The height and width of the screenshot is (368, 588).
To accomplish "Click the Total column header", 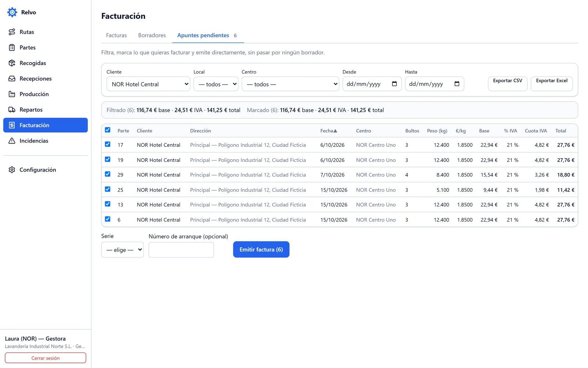I will (x=561, y=131).
